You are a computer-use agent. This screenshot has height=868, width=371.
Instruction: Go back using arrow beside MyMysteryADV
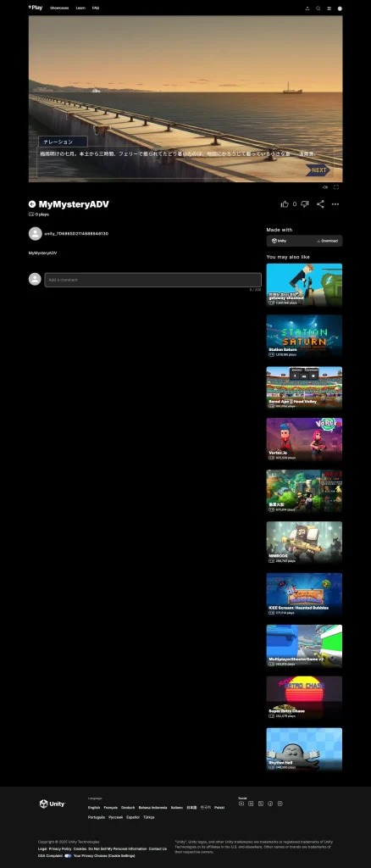(32, 204)
